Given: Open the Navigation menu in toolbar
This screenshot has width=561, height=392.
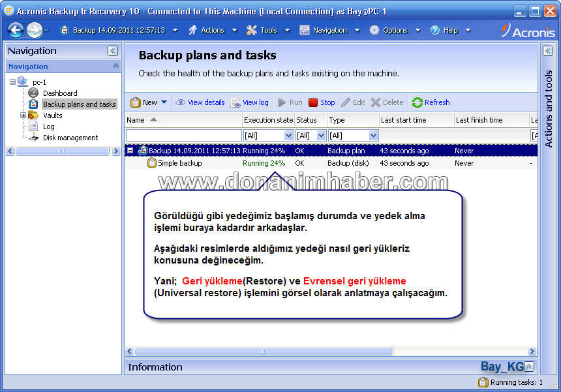Looking at the screenshot, I should click(330, 30).
